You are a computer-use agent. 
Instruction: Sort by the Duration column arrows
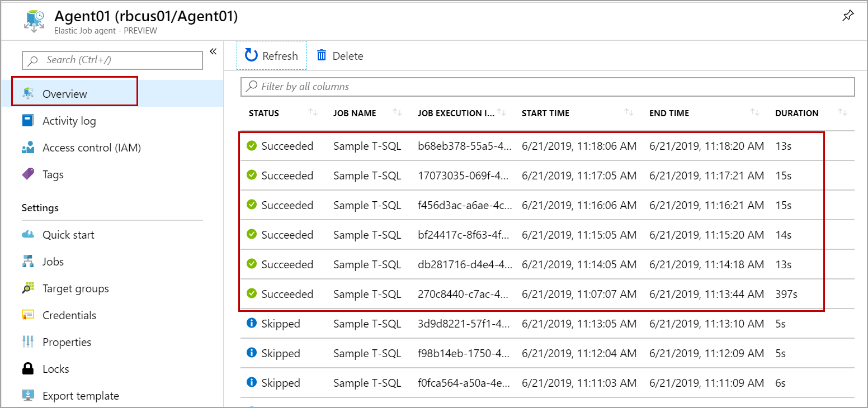[x=843, y=113]
